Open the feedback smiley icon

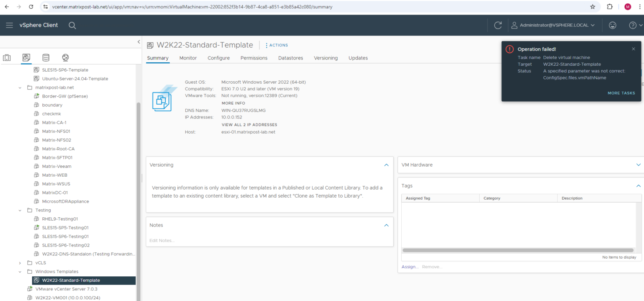(x=613, y=25)
